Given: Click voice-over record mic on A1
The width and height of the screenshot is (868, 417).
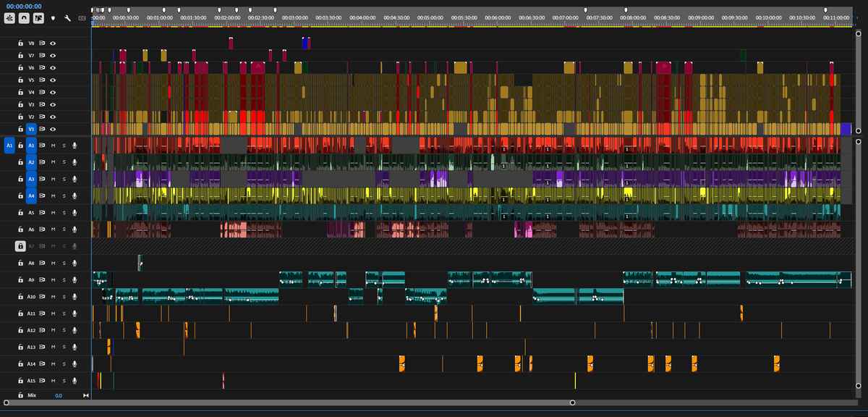Looking at the screenshot, I should (x=75, y=146).
